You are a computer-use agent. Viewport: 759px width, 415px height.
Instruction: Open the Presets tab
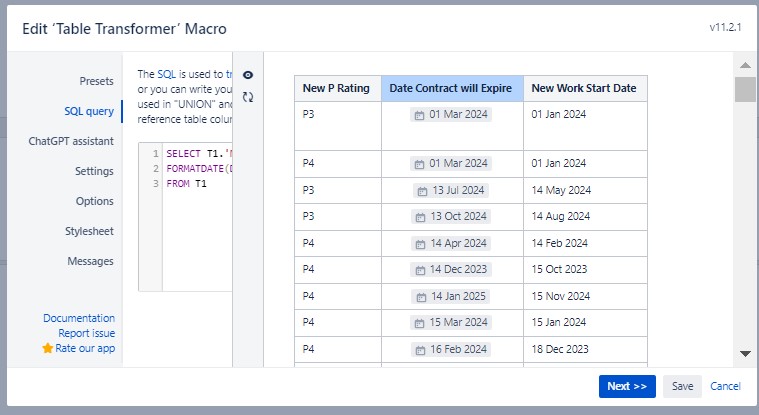pos(96,81)
